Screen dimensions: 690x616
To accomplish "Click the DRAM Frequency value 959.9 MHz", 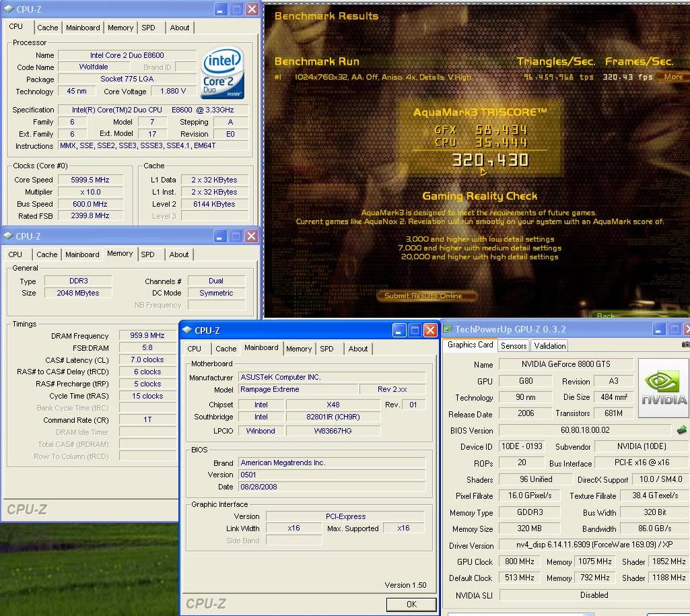I will point(147,335).
